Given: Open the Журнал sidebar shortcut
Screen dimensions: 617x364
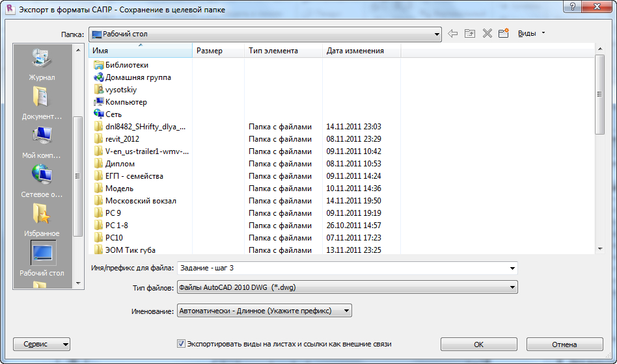Looking at the screenshot, I should click(x=42, y=65).
